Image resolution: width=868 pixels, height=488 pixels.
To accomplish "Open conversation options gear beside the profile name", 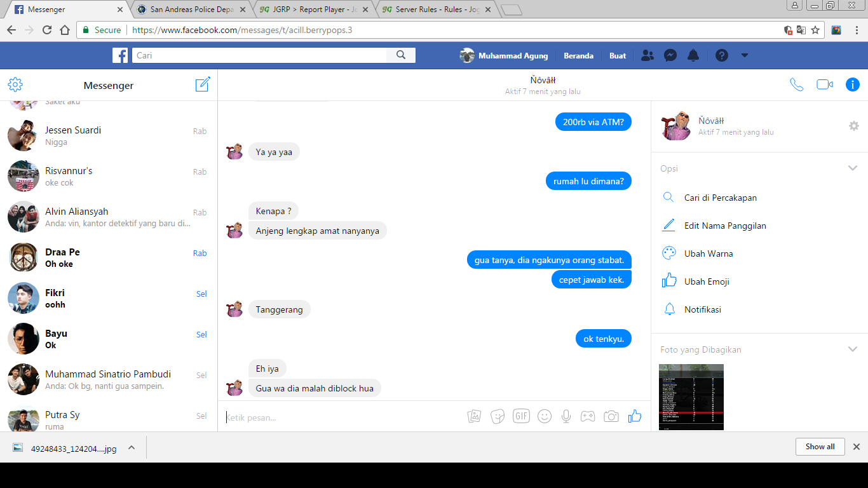I will [x=854, y=126].
